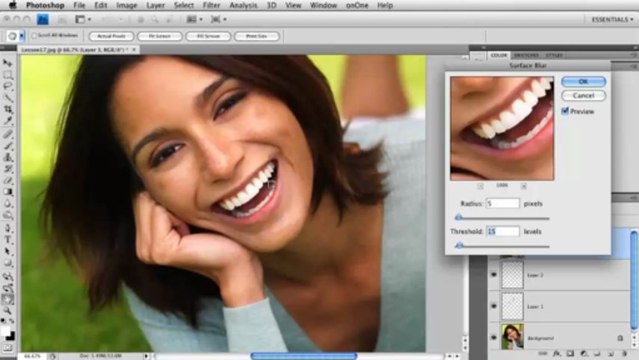
Task: Click zoom in under Surface Blur preview
Action: (x=524, y=186)
